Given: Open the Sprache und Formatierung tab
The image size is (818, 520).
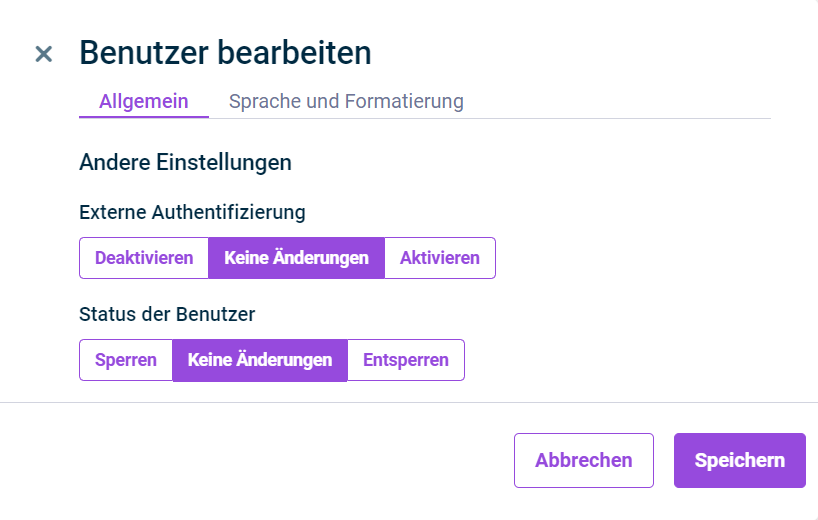Looking at the screenshot, I should point(346,101).
